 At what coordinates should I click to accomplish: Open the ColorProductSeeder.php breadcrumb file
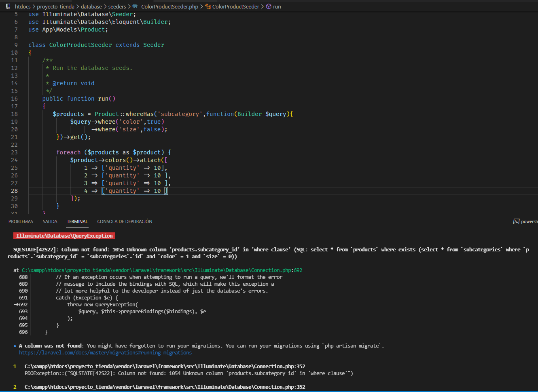pos(170,6)
